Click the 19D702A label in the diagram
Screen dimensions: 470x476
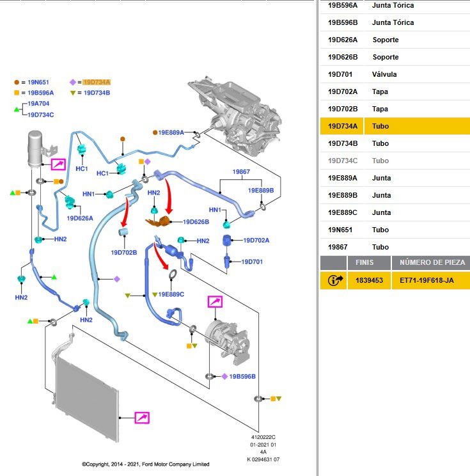coord(256,241)
